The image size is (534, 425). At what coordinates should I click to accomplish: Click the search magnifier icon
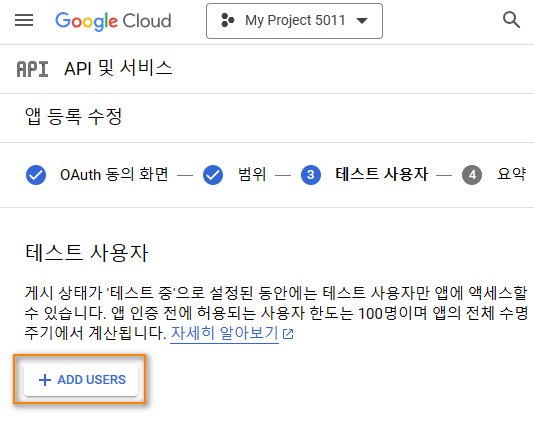click(511, 20)
